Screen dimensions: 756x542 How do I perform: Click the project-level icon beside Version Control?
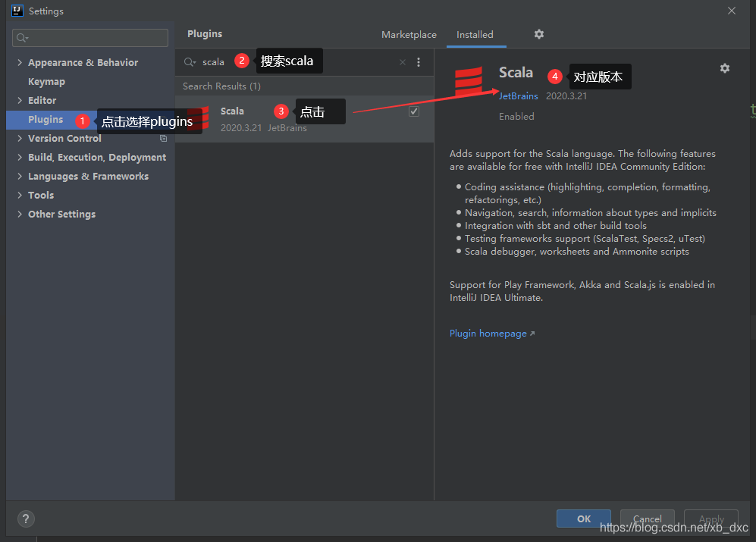point(164,139)
